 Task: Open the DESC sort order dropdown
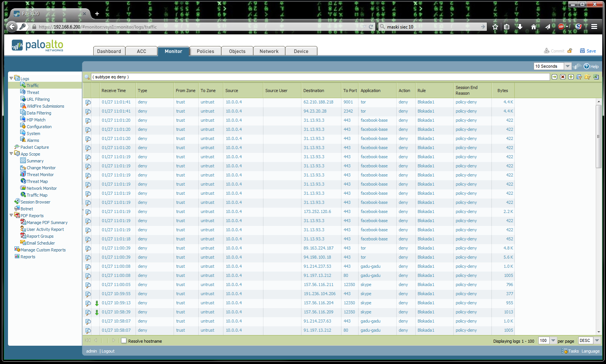(x=597, y=341)
